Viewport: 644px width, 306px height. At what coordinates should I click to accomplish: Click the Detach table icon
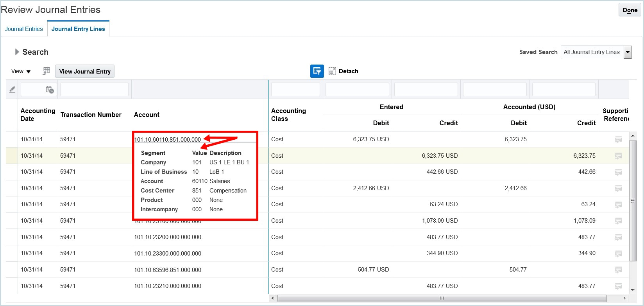(332, 71)
